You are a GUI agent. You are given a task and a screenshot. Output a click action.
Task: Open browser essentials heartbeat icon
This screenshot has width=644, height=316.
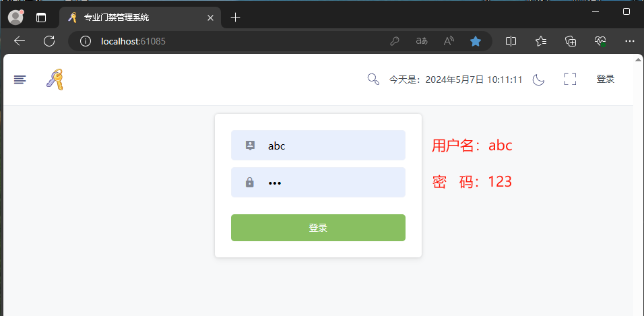(x=600, y=41)
